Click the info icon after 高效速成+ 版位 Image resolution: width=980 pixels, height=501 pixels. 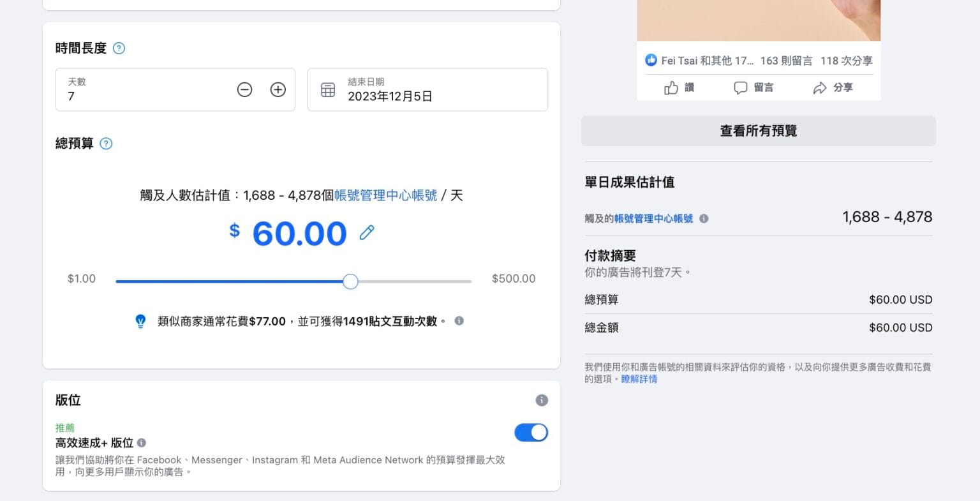(142, 442)
